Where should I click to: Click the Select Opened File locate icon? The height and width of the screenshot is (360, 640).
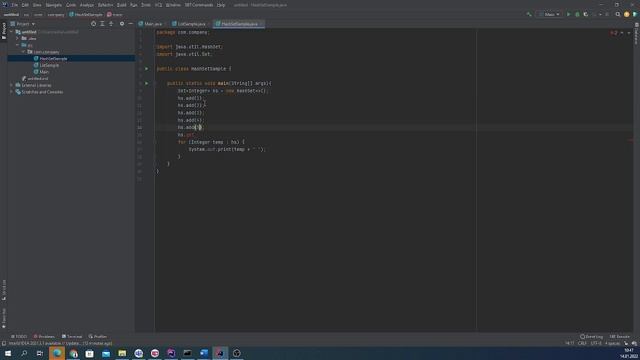(93, 24)
